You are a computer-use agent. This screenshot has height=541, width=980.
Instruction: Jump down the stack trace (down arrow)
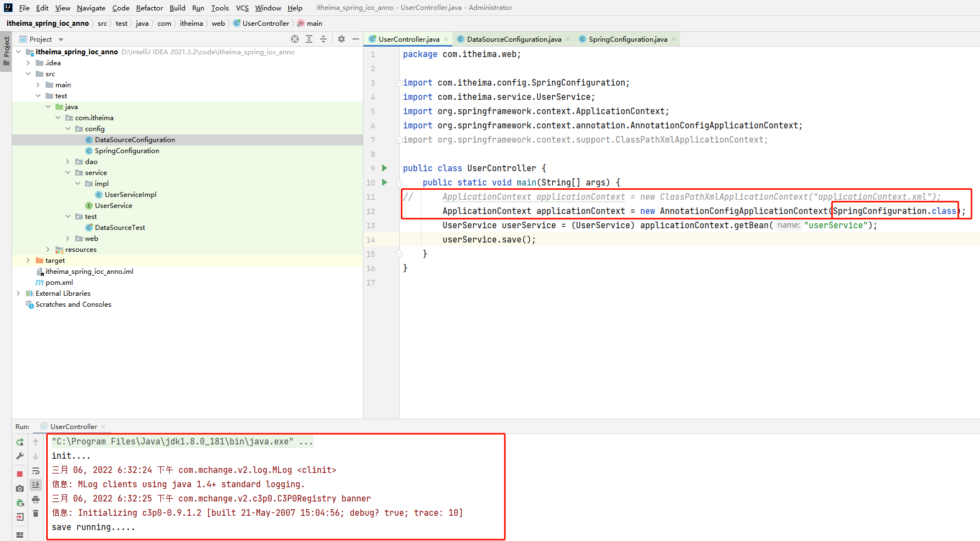[x=36, y=456]
